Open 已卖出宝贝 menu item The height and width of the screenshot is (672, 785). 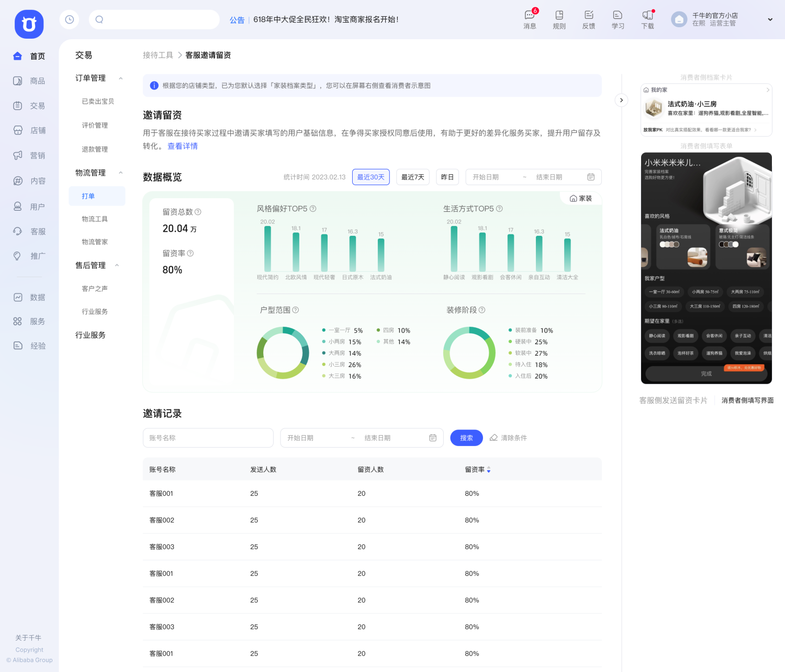click(x=97, y=101)
